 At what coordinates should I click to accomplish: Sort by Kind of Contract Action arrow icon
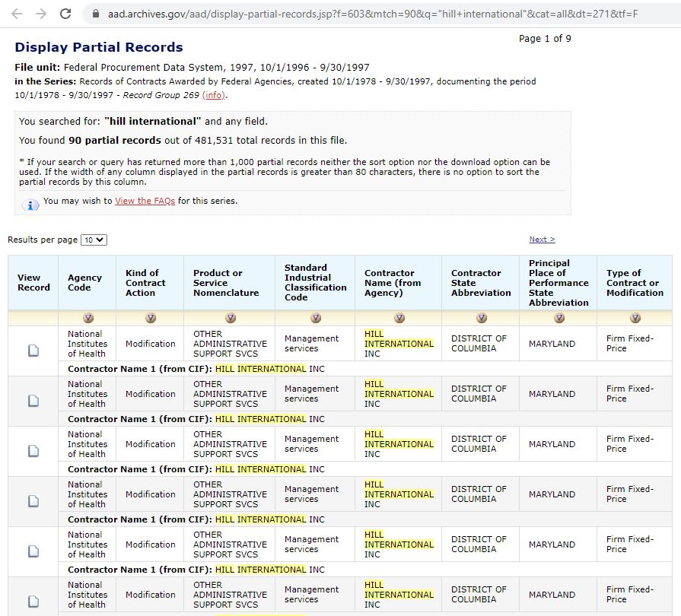tap(151, 318)
